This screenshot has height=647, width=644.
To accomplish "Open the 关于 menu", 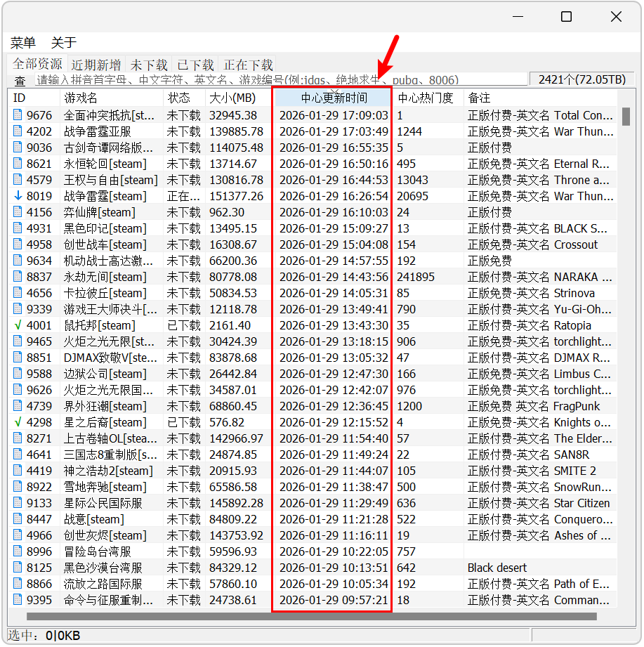I will (63, 42).
